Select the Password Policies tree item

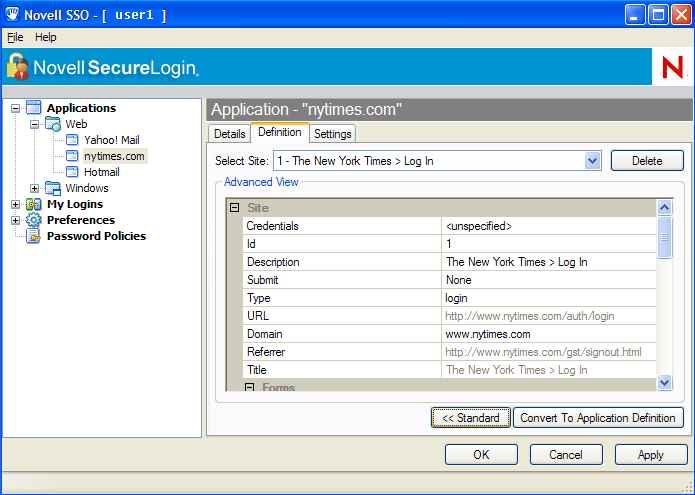point(96,236)
